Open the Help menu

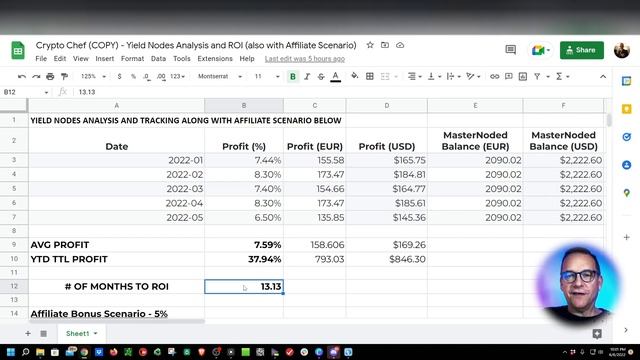[x=247, y=59]
